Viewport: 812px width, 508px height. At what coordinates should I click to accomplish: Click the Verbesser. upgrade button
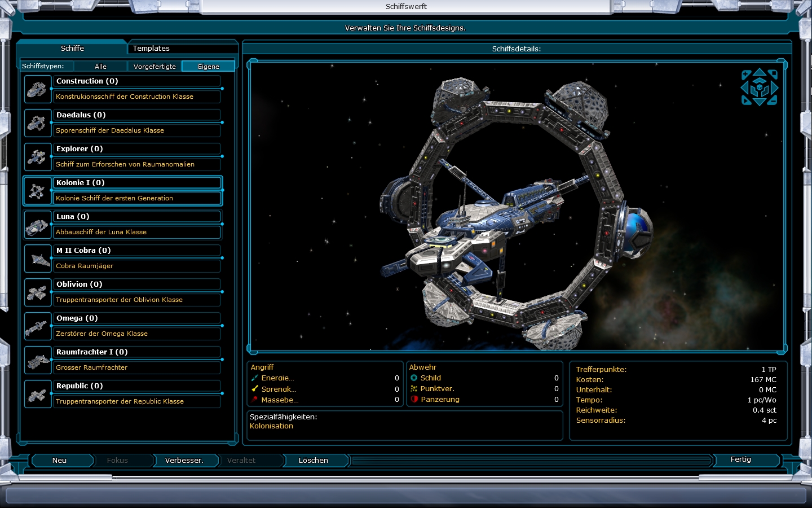point(184,461)
